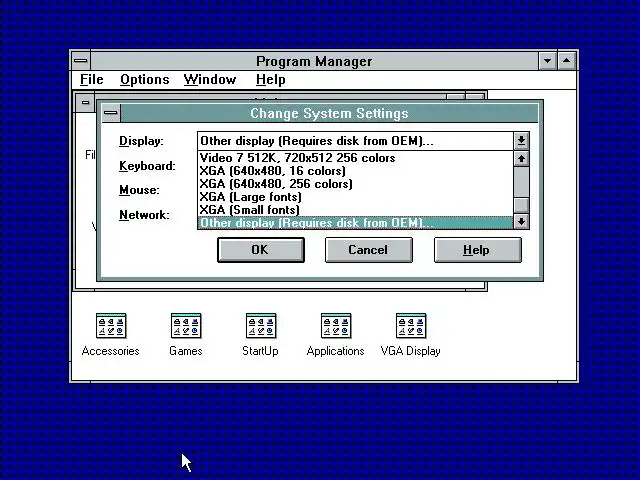Select XGA (Large fonts) entry
Viewport: 640px width, 480px height.
(x=356, y=197)
